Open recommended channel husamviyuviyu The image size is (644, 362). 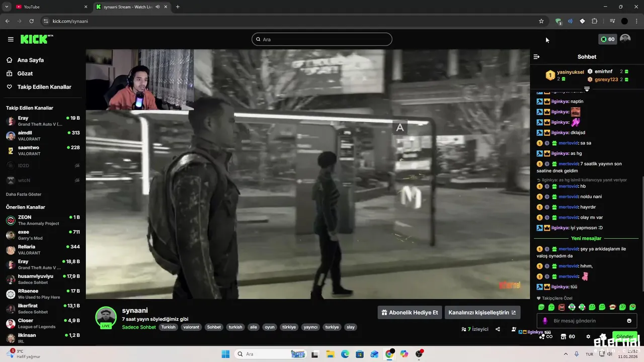[43, 279]
